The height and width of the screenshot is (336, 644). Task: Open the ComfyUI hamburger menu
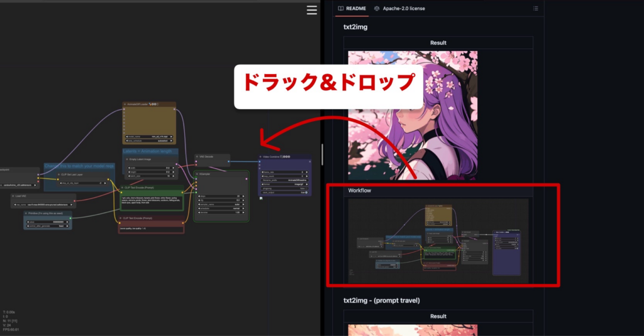(x=312, y=9)
